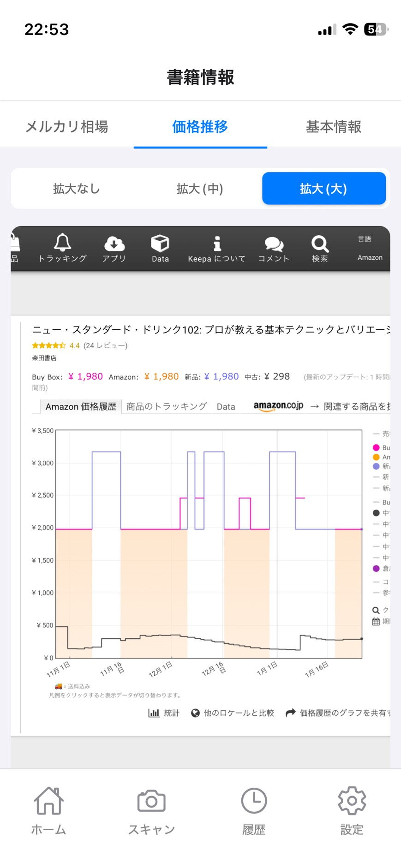
Task: Open the トラッキング bell icon
Action: click(62, 243)
